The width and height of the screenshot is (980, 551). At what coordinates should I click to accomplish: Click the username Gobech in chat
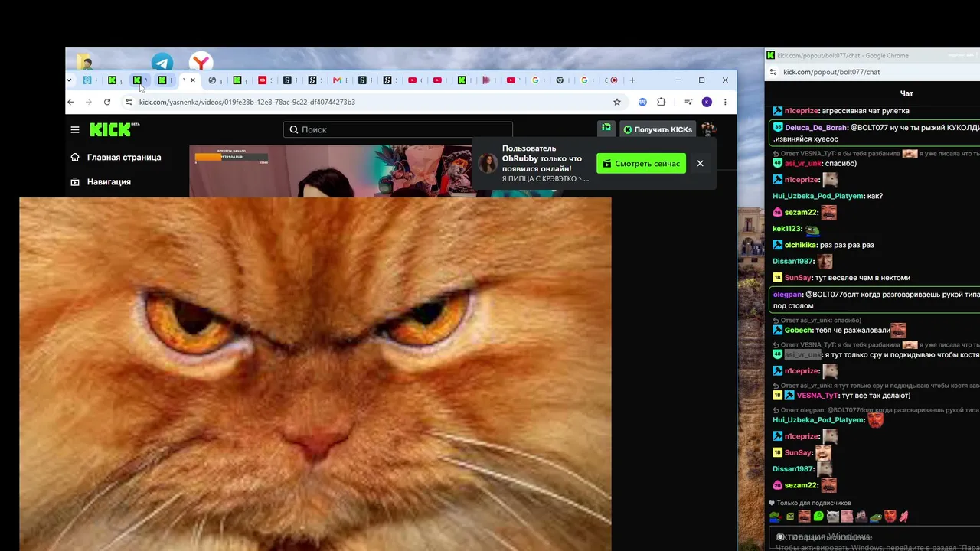click(799, 331)
